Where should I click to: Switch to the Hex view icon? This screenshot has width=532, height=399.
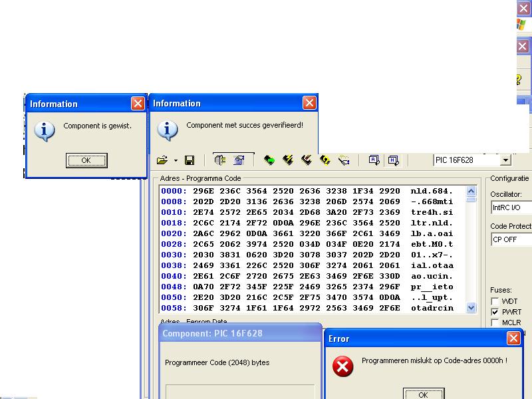click(393, 160)
